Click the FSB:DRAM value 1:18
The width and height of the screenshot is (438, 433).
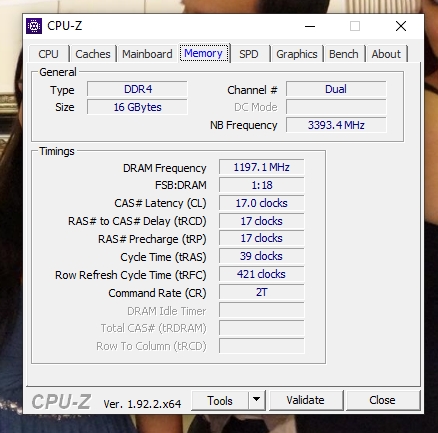[x=262, y=185]
